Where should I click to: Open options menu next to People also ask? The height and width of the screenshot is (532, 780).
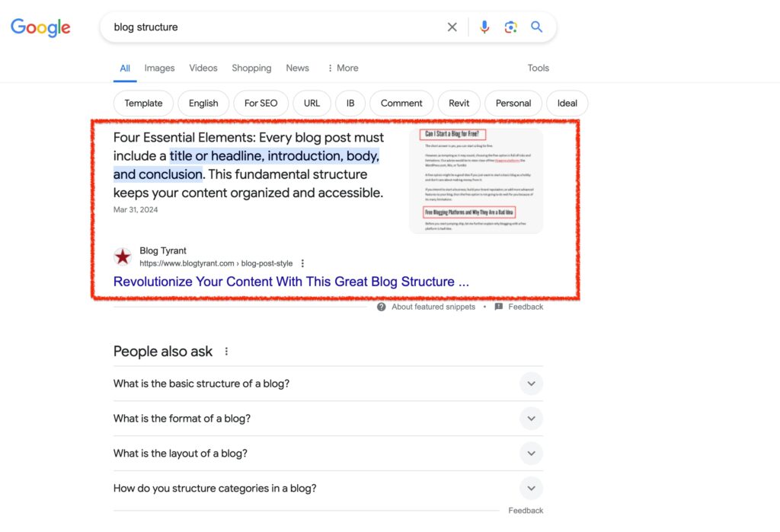[x=226, y=352]
